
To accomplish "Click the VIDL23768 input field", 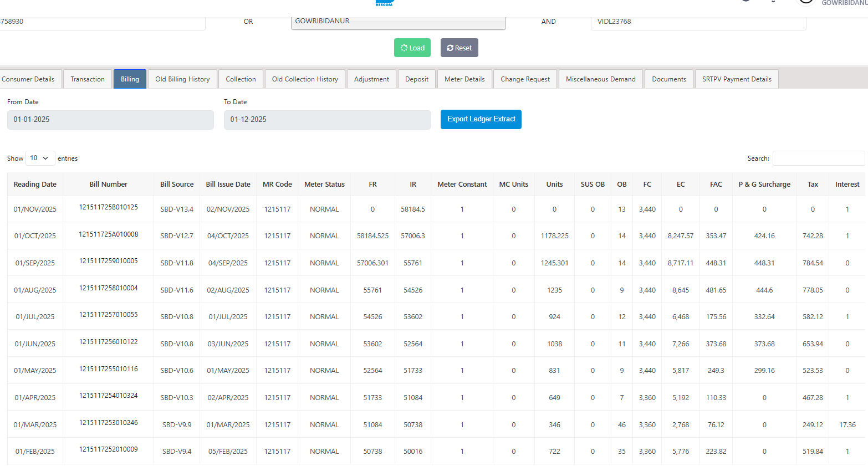I will pyautogui.click(x=698, y=22).
